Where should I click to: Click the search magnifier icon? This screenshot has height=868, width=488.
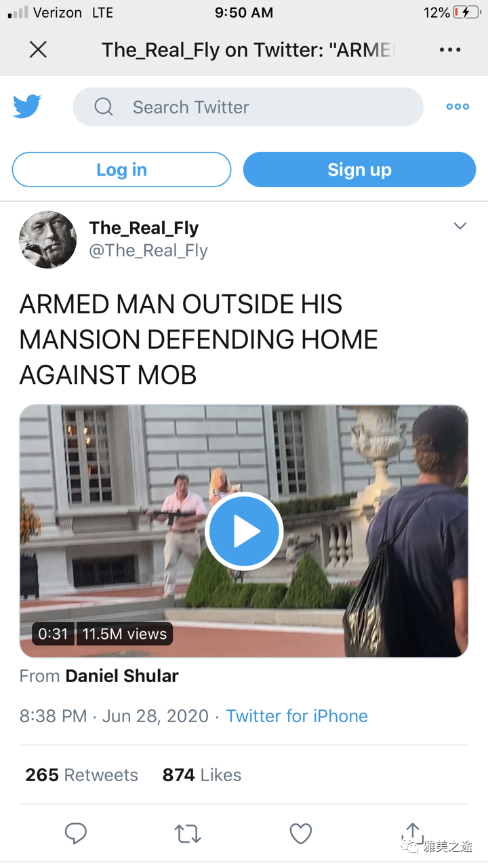tap(104, 106)
